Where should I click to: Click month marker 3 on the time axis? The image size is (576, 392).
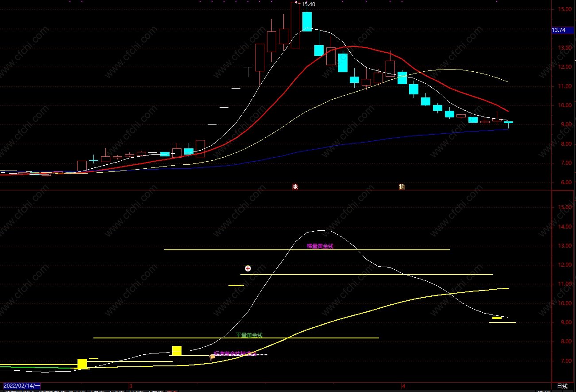[x=131, y=386]
